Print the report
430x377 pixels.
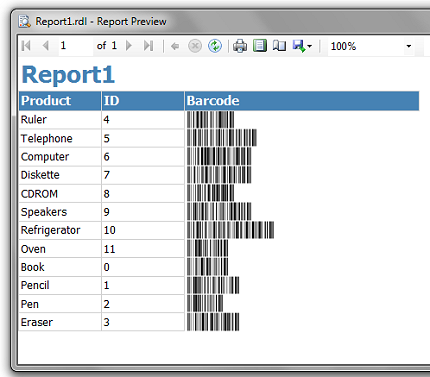coord(240,46)
